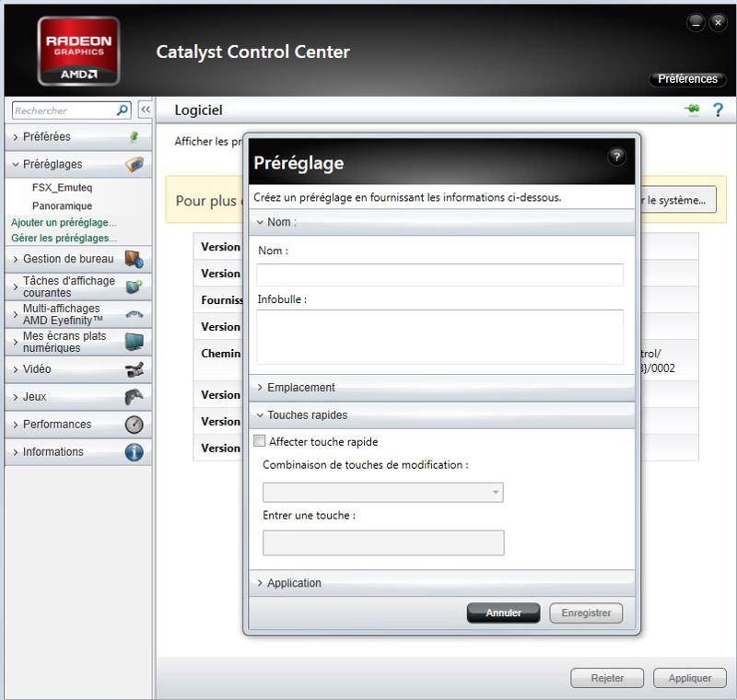Open help with the blue question mark
737x700 pixels.
pos(718,110)
